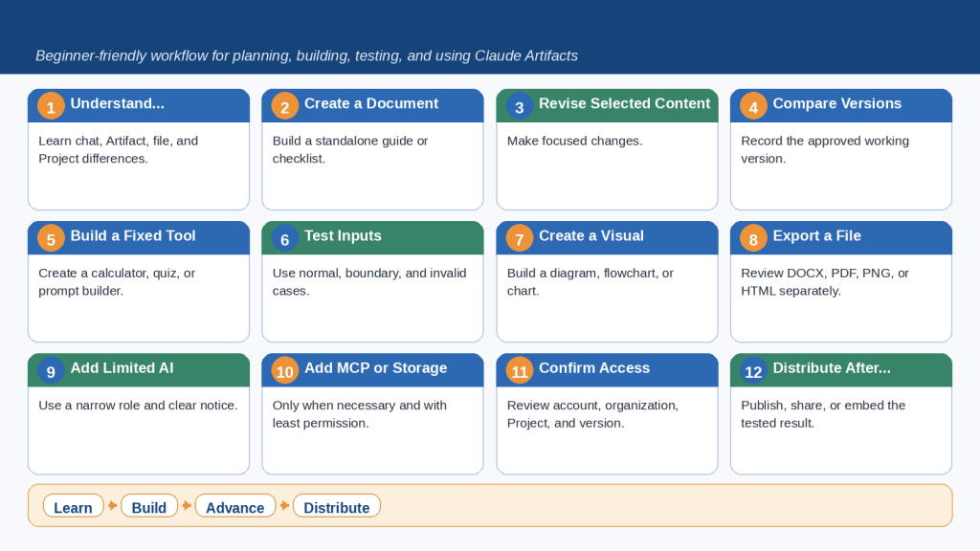The height and width of the screenshot is (551, 980).
Task: Click the 'Add MCP or Storage' heading
Action: coord(375,368)
